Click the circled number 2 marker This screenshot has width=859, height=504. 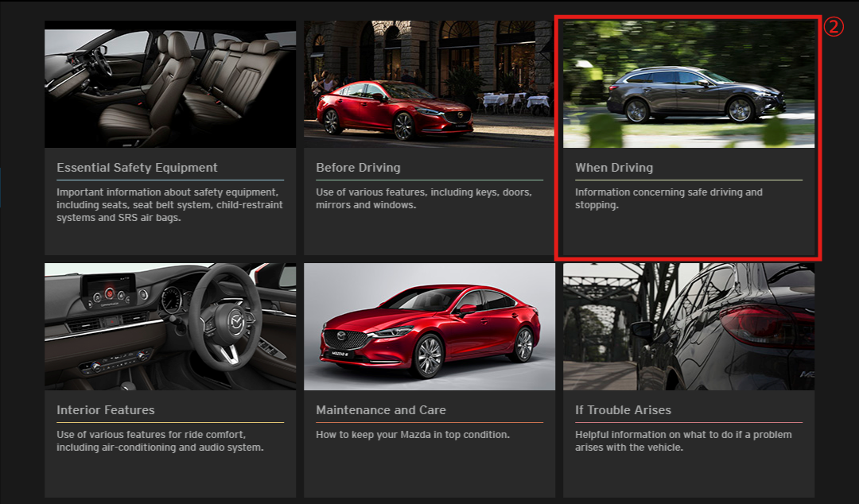click(832, 27)
